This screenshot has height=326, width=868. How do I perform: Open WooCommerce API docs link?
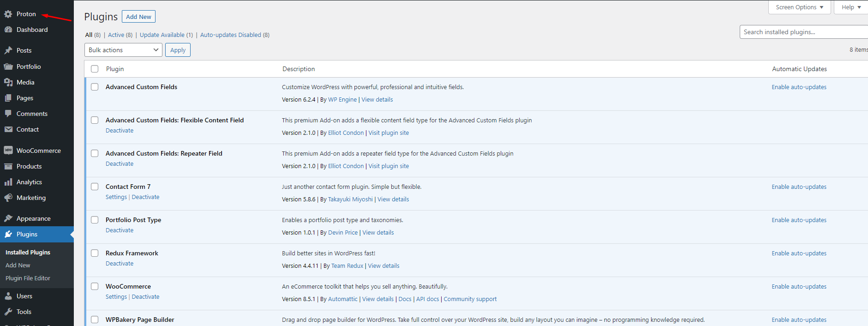pos(427,299)
